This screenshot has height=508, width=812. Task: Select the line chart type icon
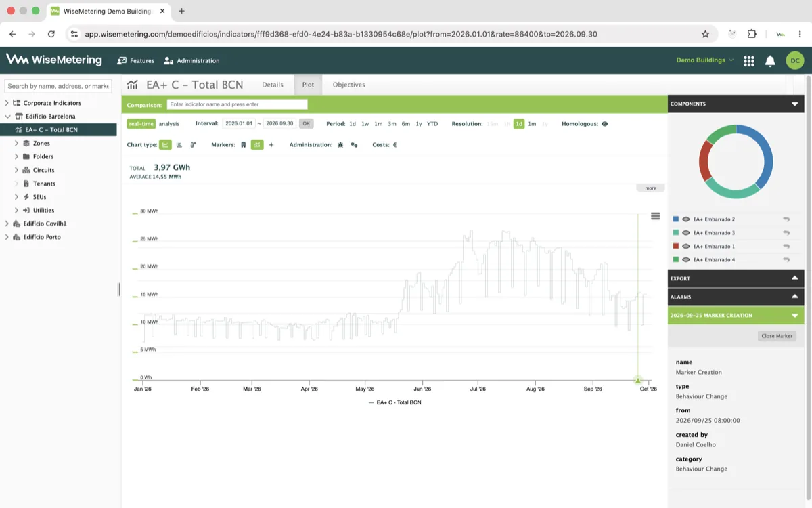(165, 145)
